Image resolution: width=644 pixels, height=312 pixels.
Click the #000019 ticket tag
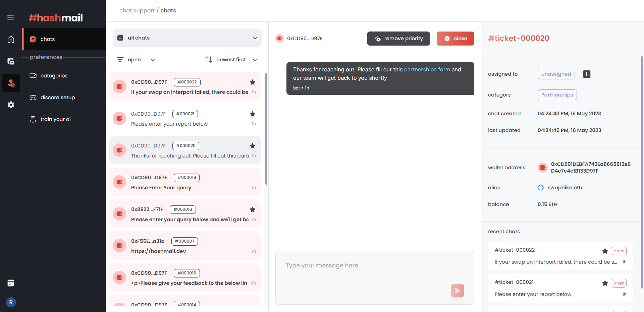click(x=186, y=178)
